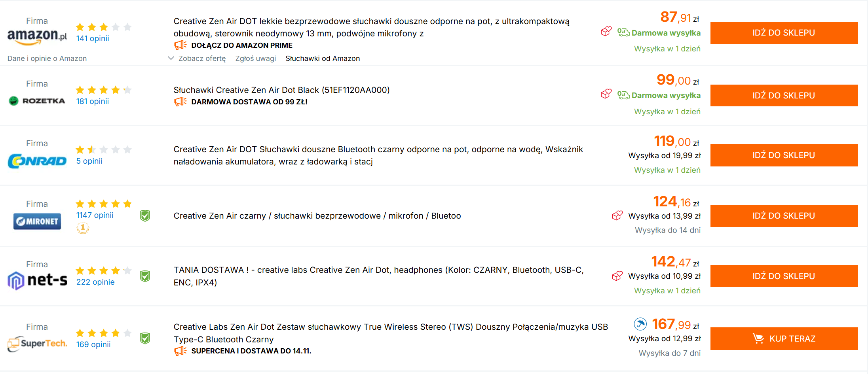Click the red hearts icon beside 87,91 zł
This screenshot has height=374, width=868.
606,31
